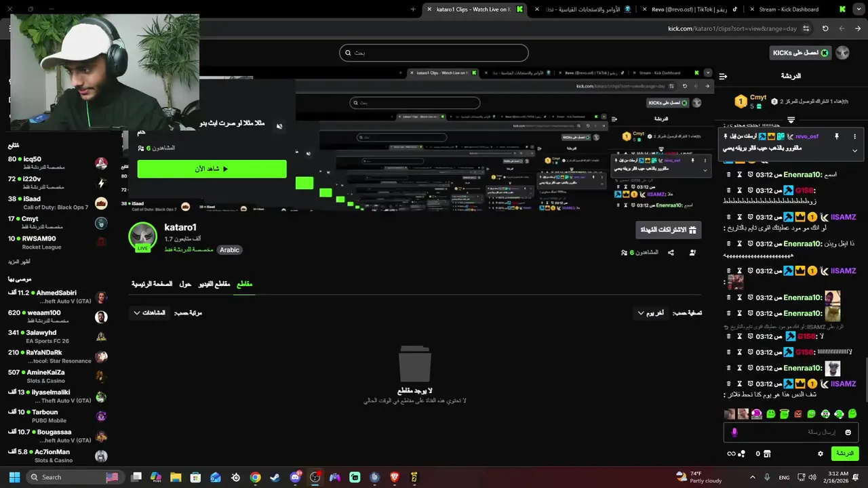Click the taskbar Search box
Viewport: 868px width, 488px height.
75,477
